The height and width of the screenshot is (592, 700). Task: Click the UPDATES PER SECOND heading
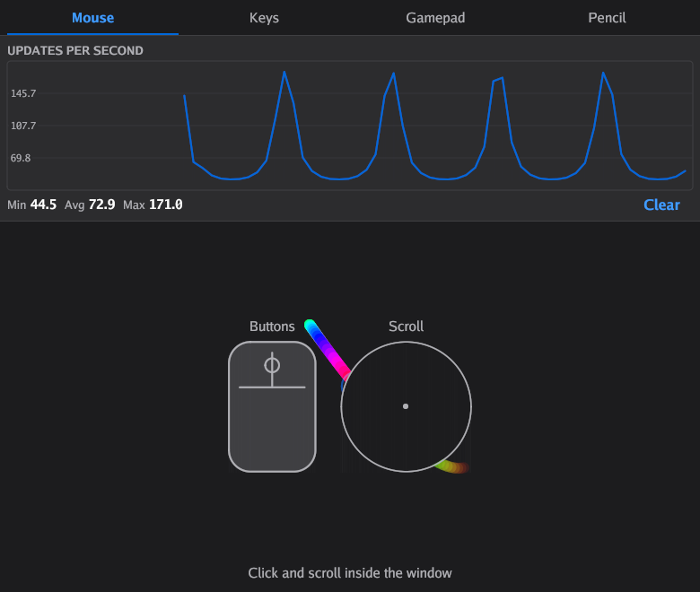tap(75, 50)
